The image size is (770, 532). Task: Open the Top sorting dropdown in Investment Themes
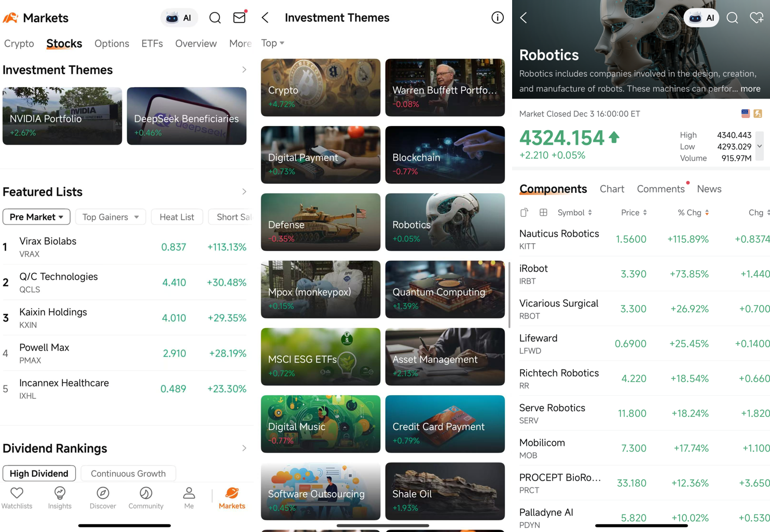pyautogui.click(x=273, y=43)
